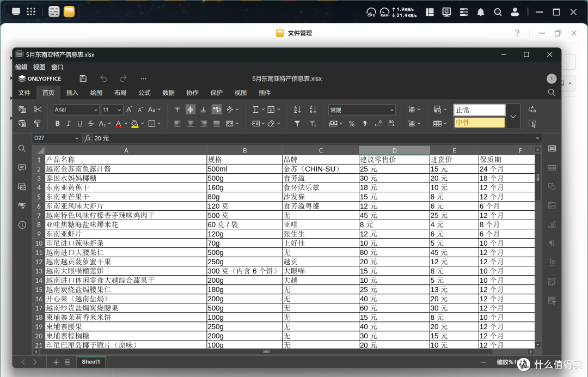Toggle strikethrough formatting

tap(91, 124)
